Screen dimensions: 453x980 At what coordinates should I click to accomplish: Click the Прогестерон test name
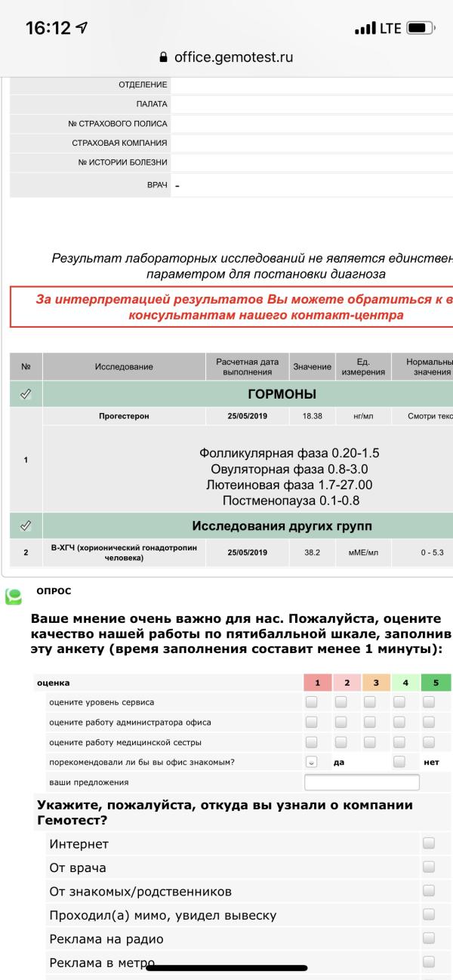pos(124,416)
